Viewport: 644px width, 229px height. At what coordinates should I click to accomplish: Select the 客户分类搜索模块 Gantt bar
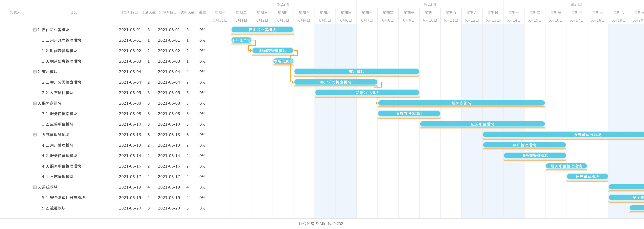[x=335, y=82]
